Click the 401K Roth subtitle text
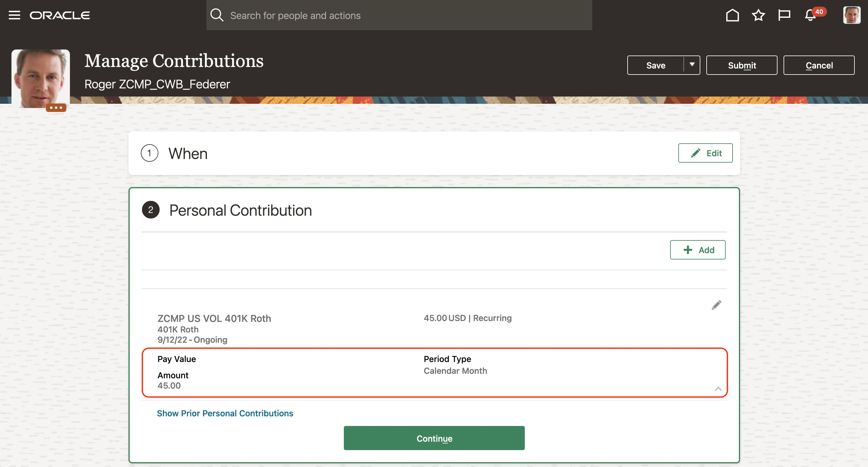This screenshot has height=467, width=868. click(x=178, y=329)
